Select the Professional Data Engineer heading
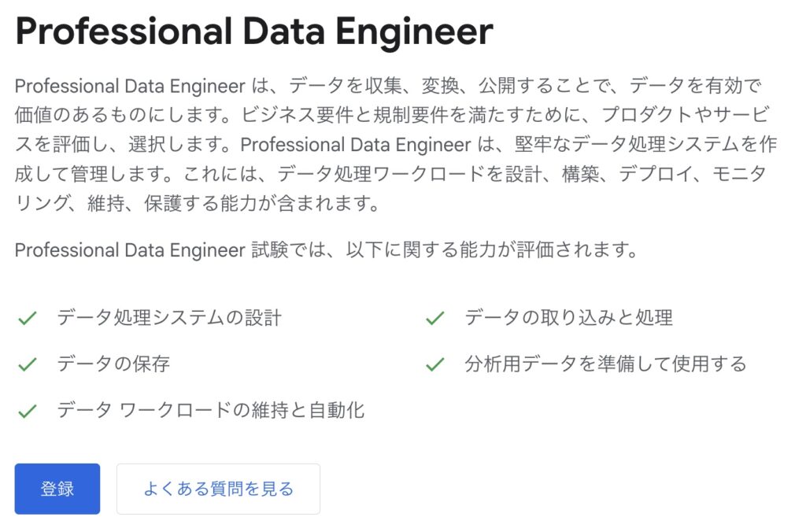 pyautogui.click(x=254, y=31)
